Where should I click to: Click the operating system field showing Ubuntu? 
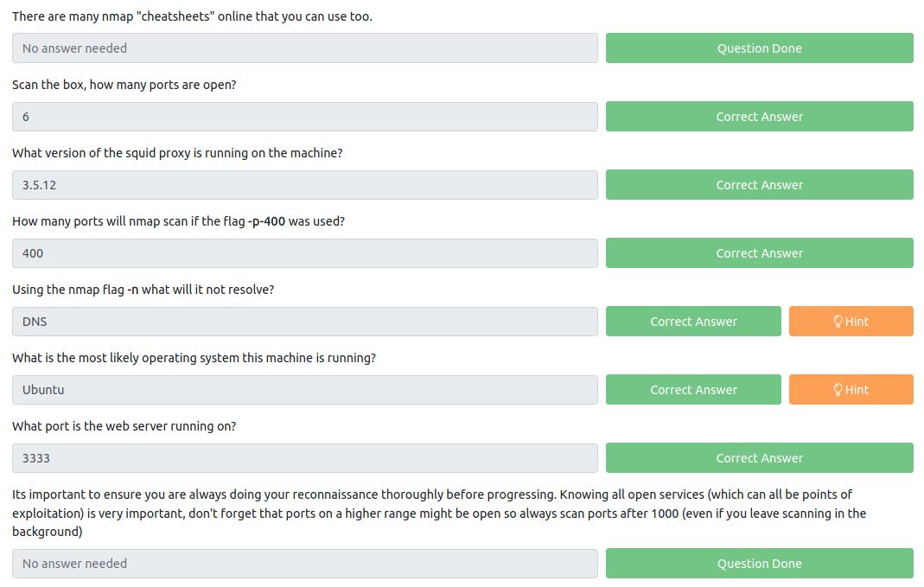click(304, 390)
